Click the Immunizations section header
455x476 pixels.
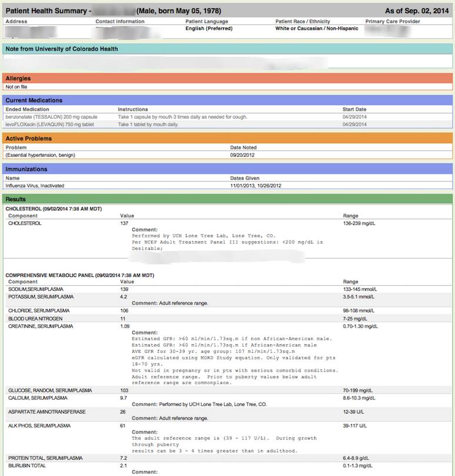[x=26, y=169]
